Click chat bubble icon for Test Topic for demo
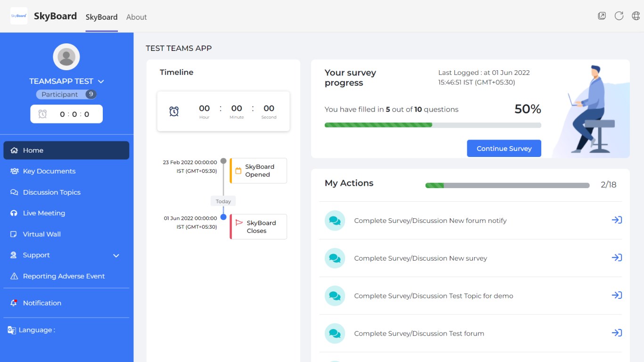 point(335,296)
